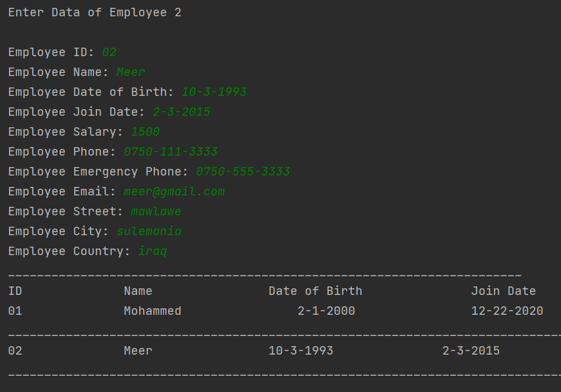
Task: Click the 12-22-2020 join date cell
Action: (507, 311)
